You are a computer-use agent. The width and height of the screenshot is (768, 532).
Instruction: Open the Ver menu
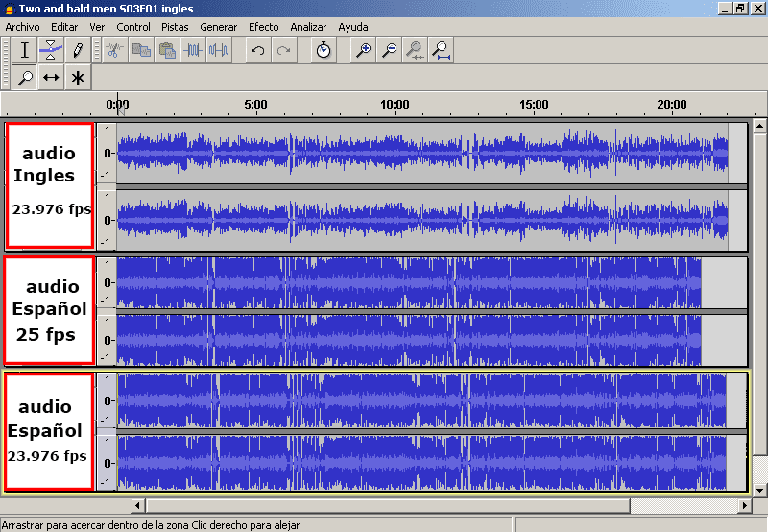97,27
